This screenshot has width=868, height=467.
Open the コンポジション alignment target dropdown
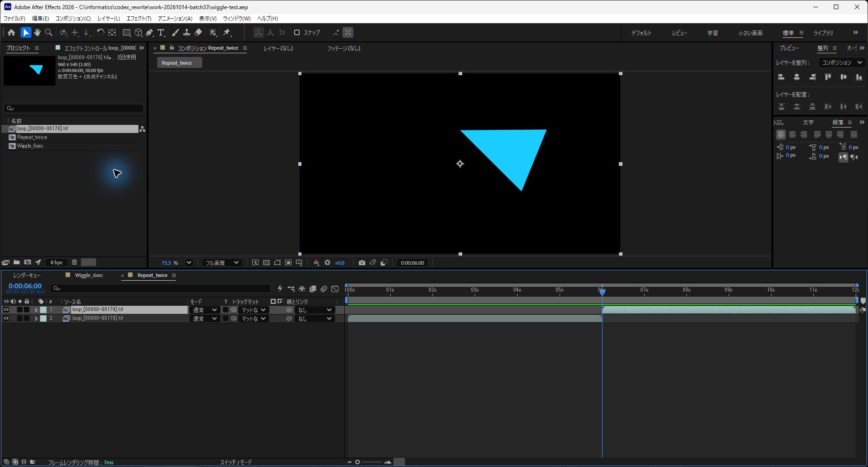coord(842,62)
